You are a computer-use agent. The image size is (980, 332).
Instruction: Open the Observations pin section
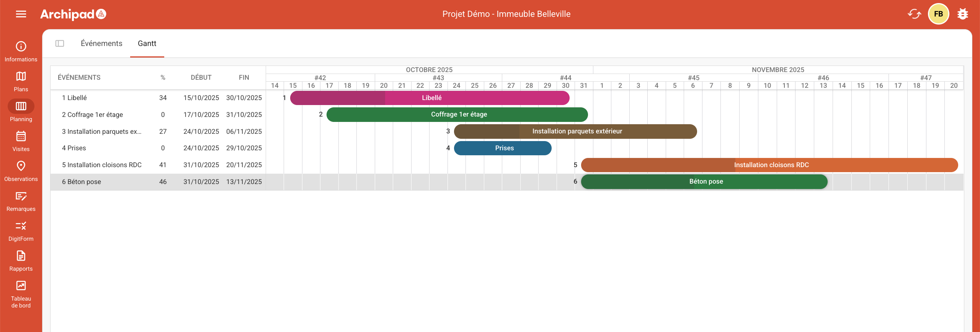21,171
